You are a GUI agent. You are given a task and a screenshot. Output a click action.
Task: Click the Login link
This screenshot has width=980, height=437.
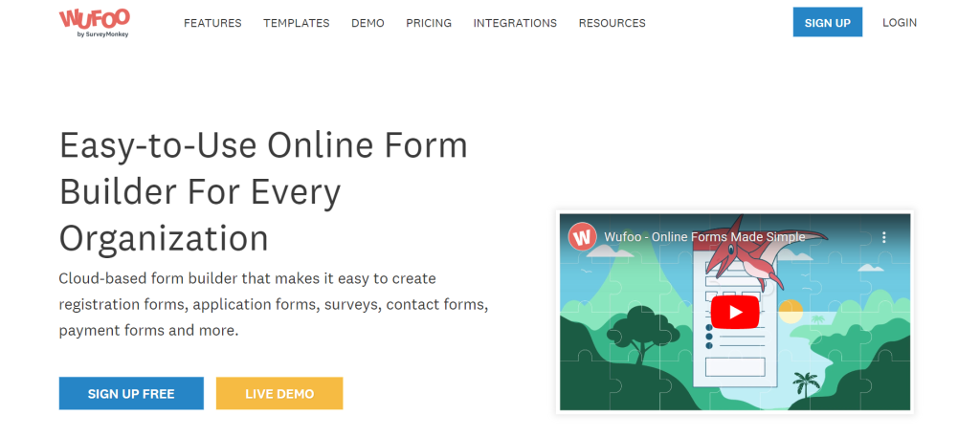(x=900, y=23)
